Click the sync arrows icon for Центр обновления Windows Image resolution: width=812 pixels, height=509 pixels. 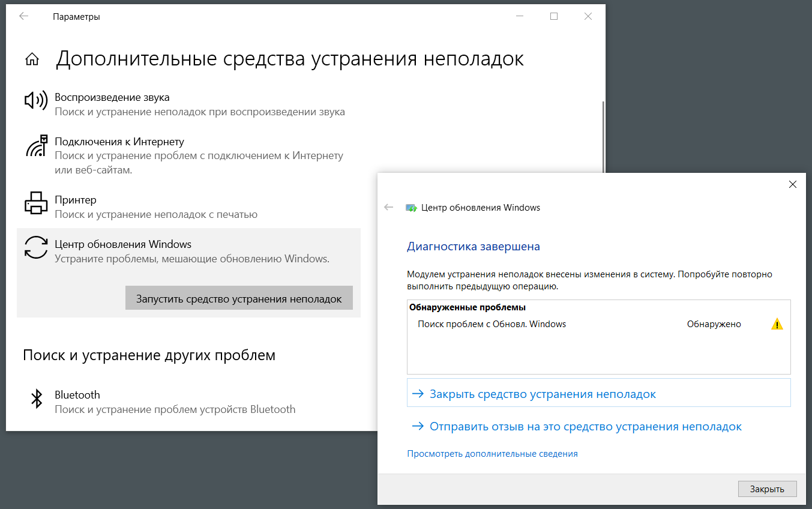click(x=35, y=247)
